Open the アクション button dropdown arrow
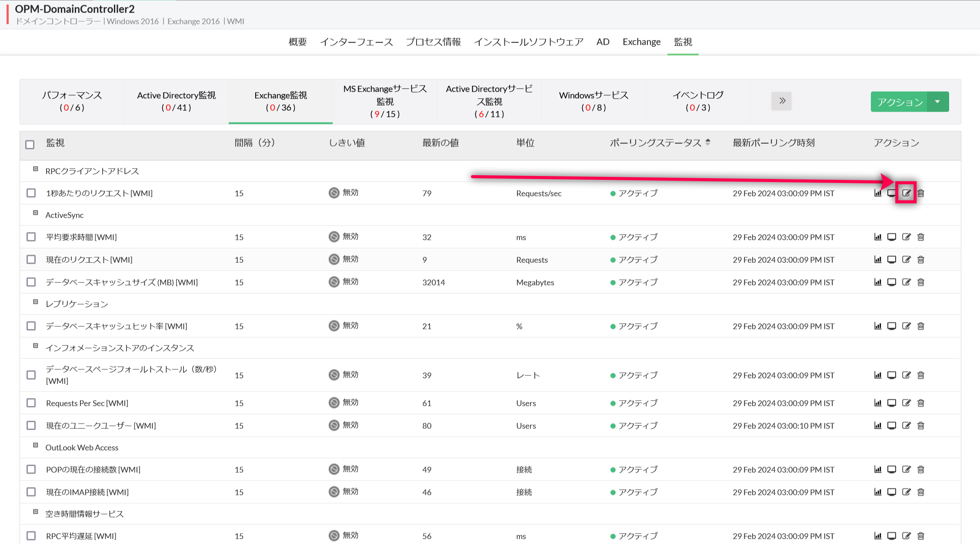Screen dimensions: 980x544 click(938, 102)
